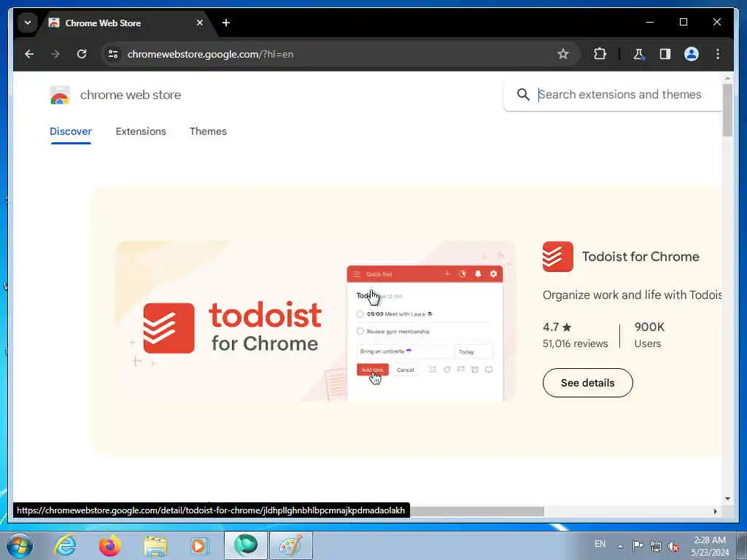Open the Windows Start button
This screenshot has width=747, height=560.
(20, 545)
